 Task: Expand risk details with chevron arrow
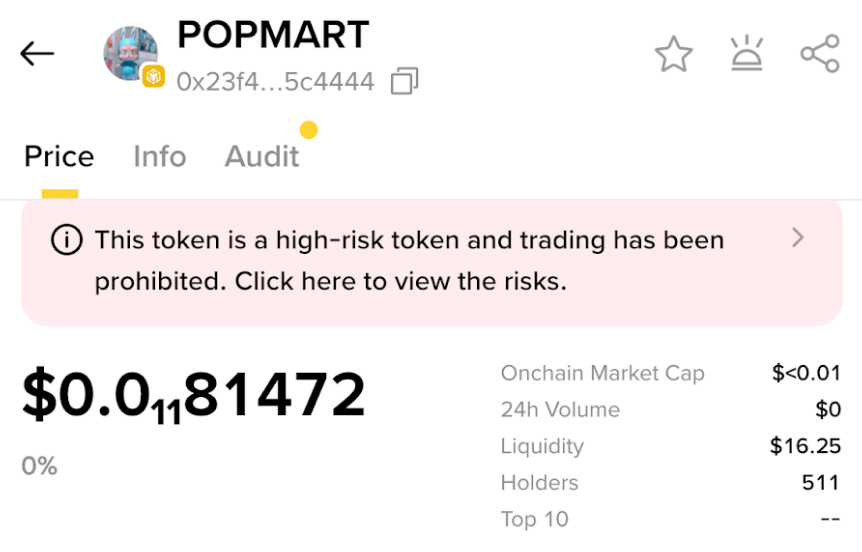click(x=797, y=238)
